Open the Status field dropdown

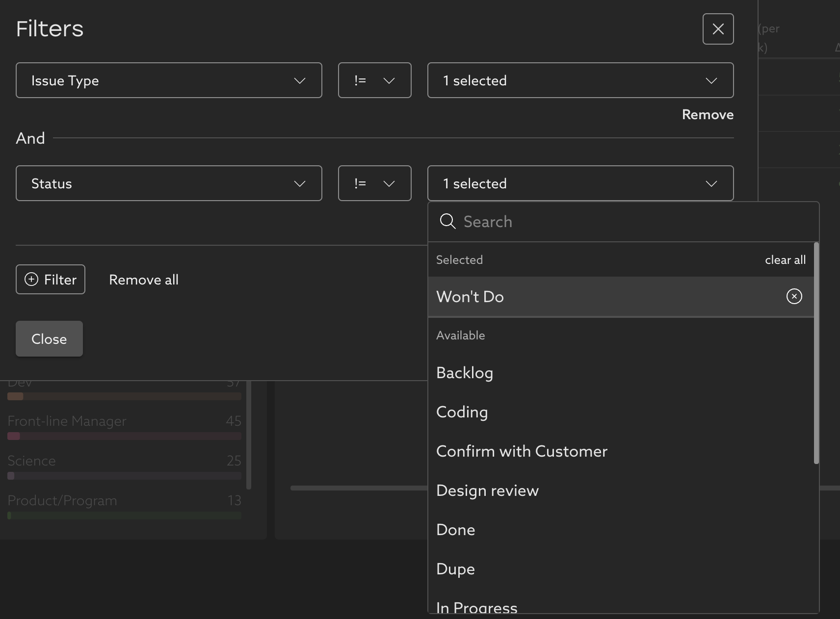(x=169, y=183)
